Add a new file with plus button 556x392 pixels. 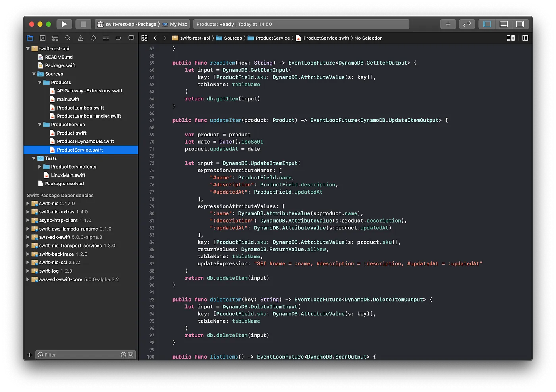[30, 355]
